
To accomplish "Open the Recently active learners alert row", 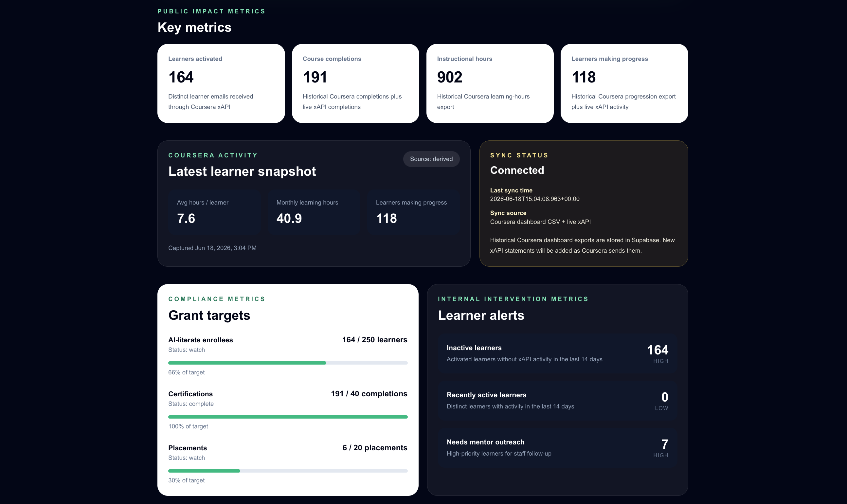I will [x=557, y=401].
